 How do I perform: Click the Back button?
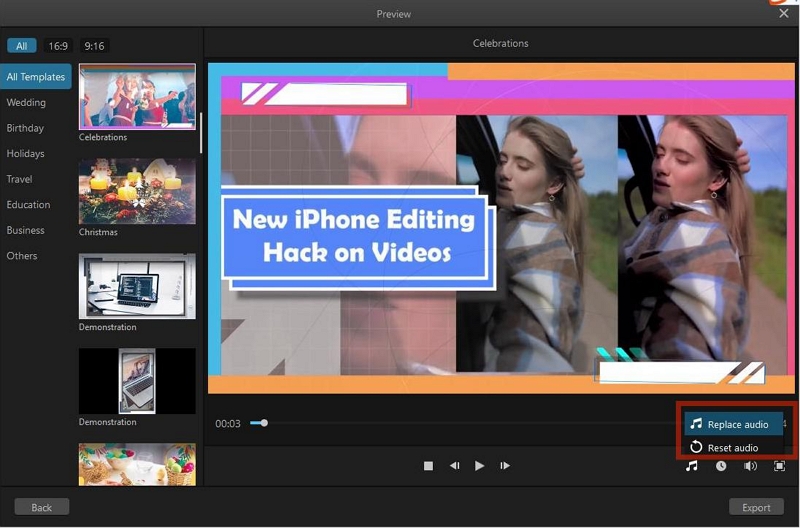(x=42, y=507)
